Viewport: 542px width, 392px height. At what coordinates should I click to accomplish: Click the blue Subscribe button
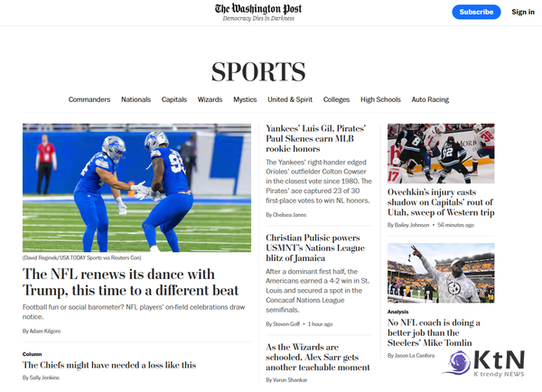pos(476,12)
